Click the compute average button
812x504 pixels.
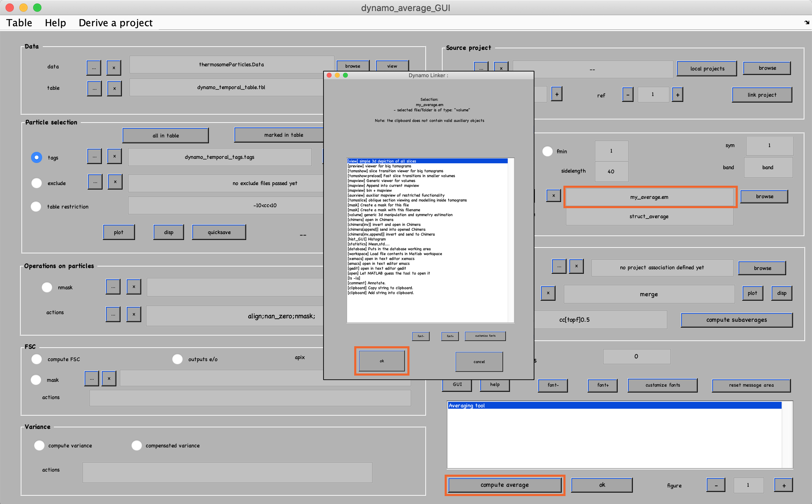[x=504, y=485]
